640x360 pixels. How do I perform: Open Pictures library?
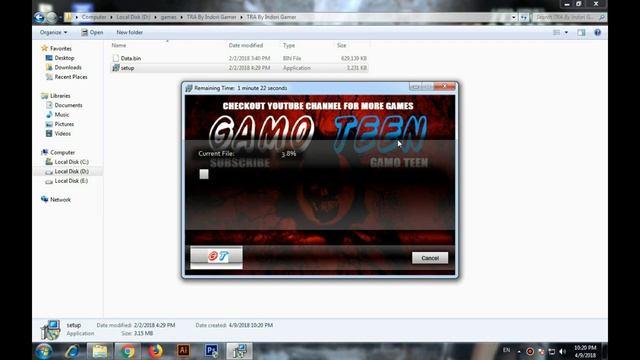[64, 124]
